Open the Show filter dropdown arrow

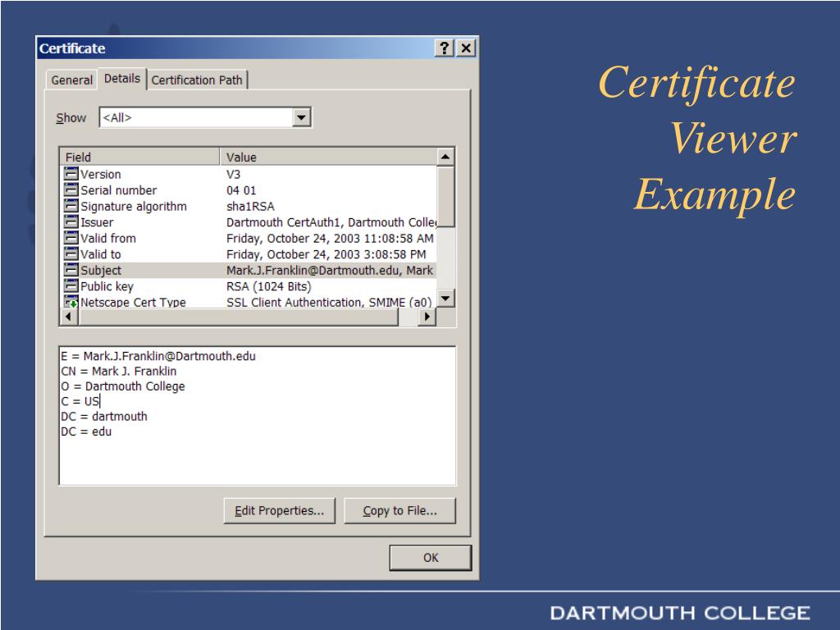point(302,117)
